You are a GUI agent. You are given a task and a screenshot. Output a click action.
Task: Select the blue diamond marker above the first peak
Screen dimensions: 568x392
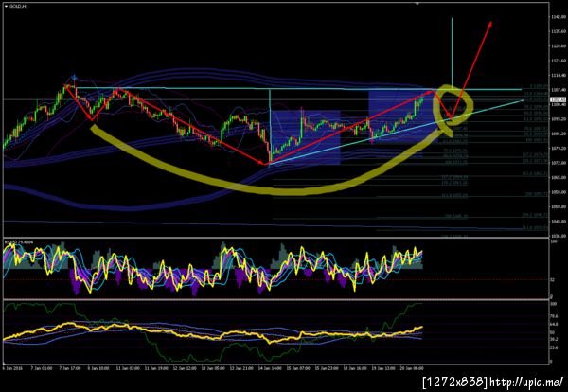74,77
